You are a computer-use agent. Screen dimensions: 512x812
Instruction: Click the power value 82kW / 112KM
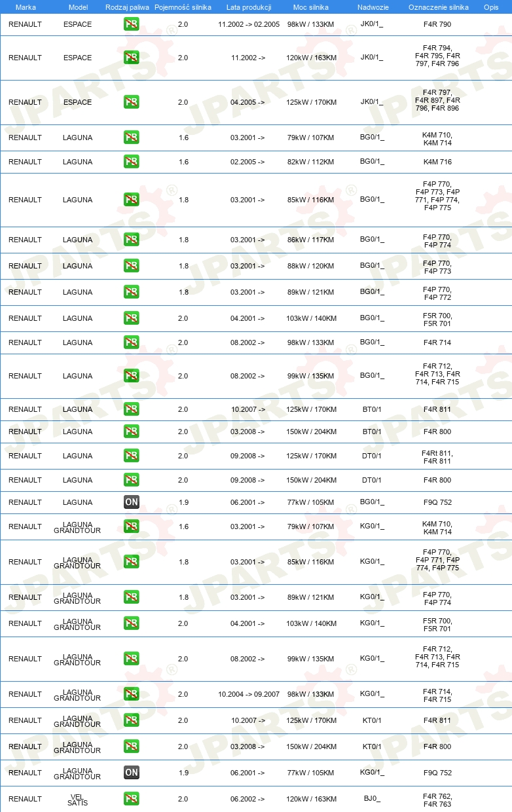tap(310, 162)
